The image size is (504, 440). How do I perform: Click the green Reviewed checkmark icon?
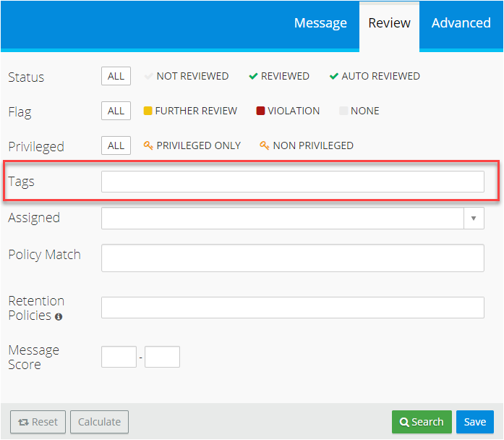click(253, 76)
